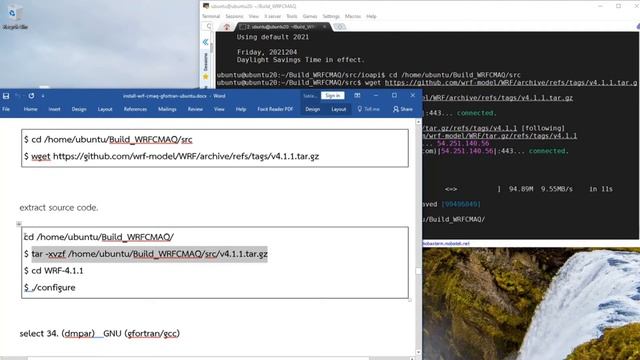This screenshot has height=360, width=640.
Task: Switch to the Review ribbon tab
Action: tap(195, 109)
